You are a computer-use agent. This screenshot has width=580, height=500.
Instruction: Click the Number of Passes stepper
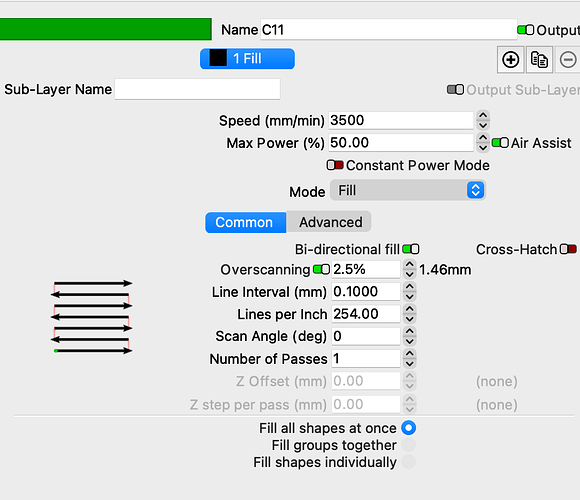click(409, 358)
